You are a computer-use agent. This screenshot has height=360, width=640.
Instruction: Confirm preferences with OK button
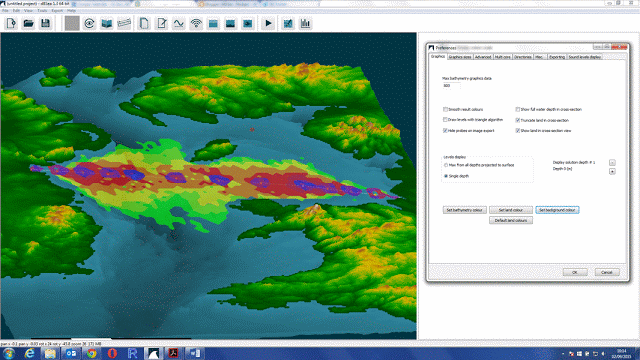click(x=575, y=272)
